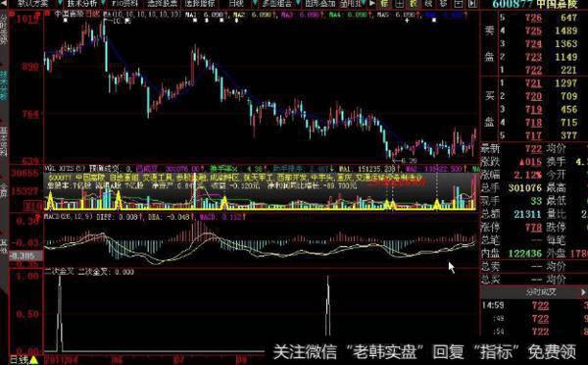The image size is (588, 365).
Task: Open the 技术分析 dropdown arrow in toolbar
Action: pos(103,3)
